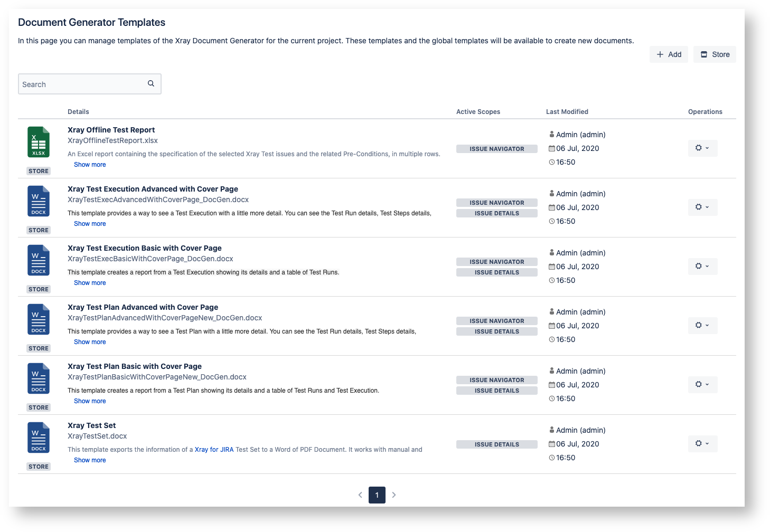Show more for Xray Test Set description
This screenshot has height=532, width=770.
click(90, 460)
